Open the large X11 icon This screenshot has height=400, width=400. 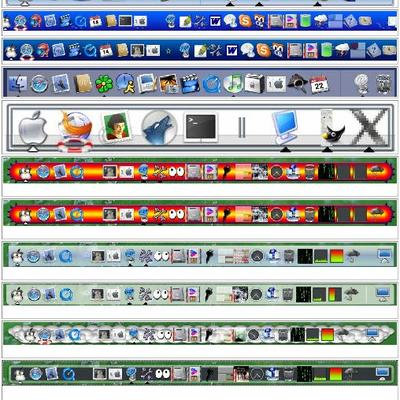click(370, 127)
